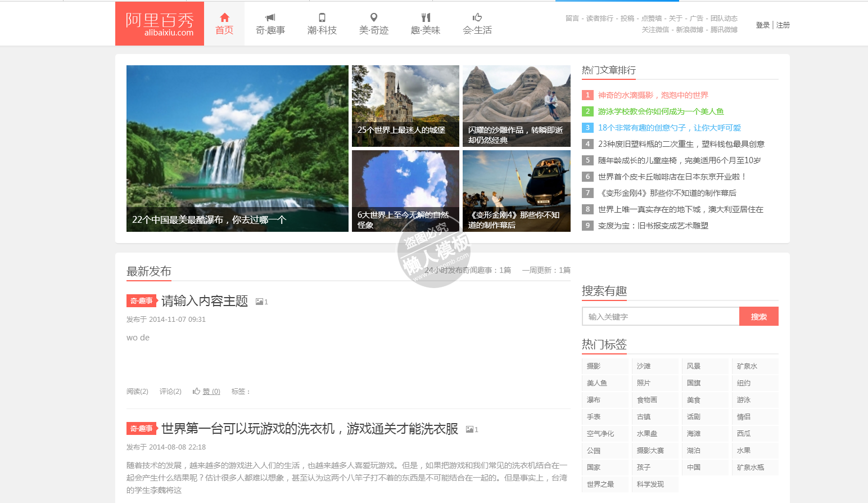Open the 6大世界上至今无解的自然怪象 thumbnail
Viewport: 868px width, 503px height.
tap(405, 191)
